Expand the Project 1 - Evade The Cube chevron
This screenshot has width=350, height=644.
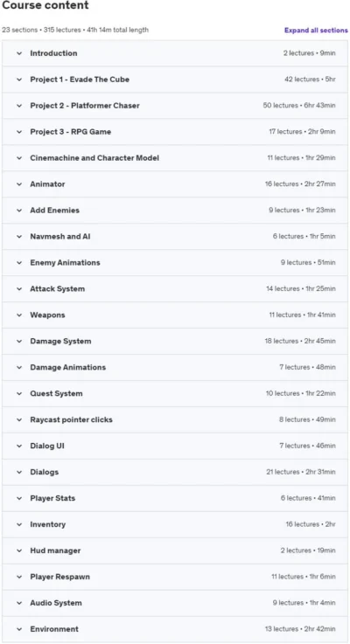coord(19,80)
